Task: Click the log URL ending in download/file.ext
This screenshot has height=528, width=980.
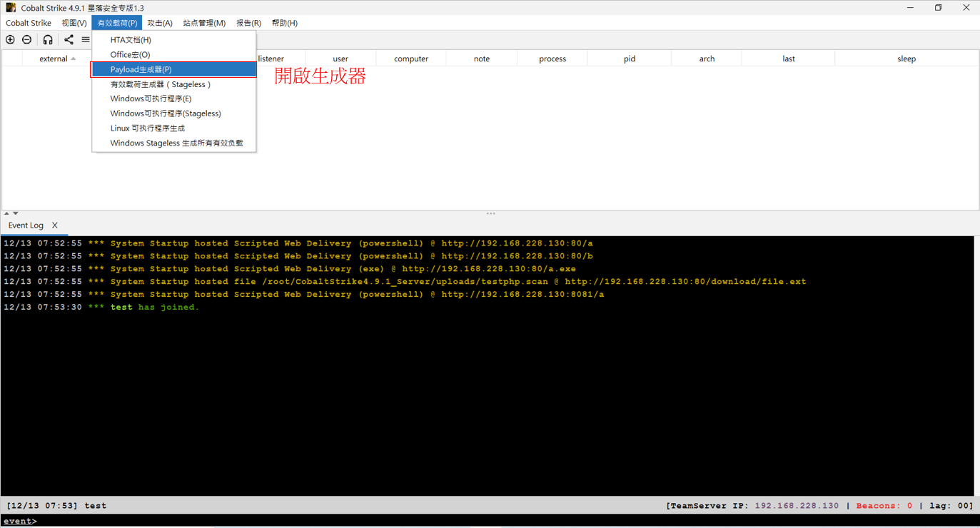Action: pos(685,282)
